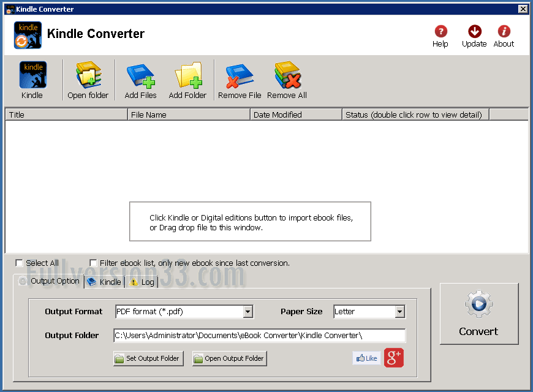Check the filter ebook list option
The image size is (533, 392).
coord(93,263)
